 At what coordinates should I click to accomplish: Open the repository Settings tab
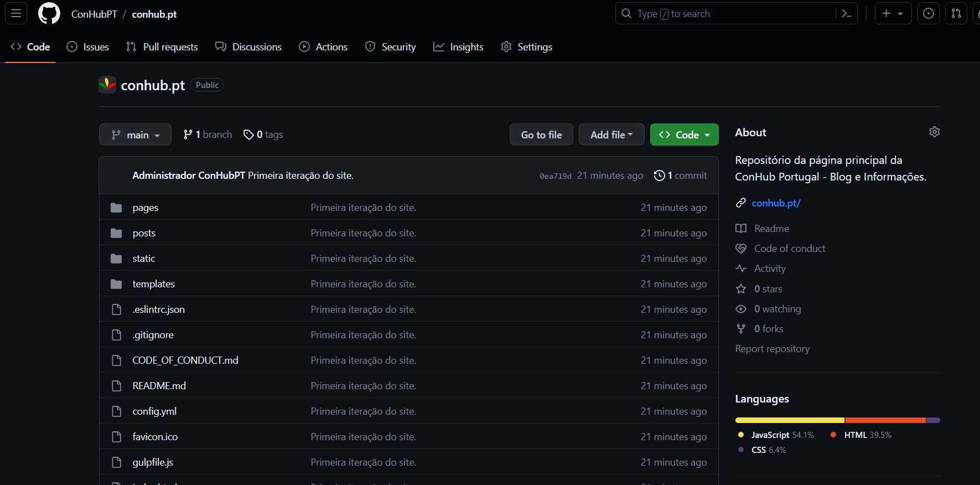tap(526, 47)
